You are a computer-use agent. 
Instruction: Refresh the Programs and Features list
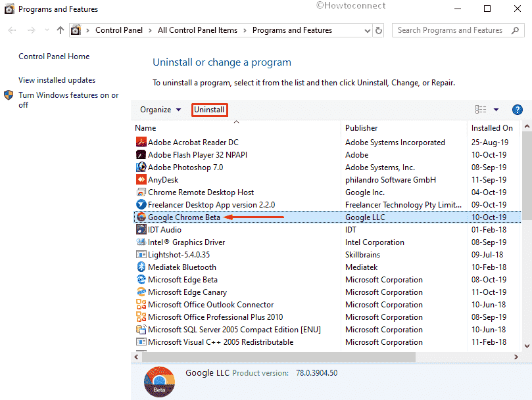point(379,30)
